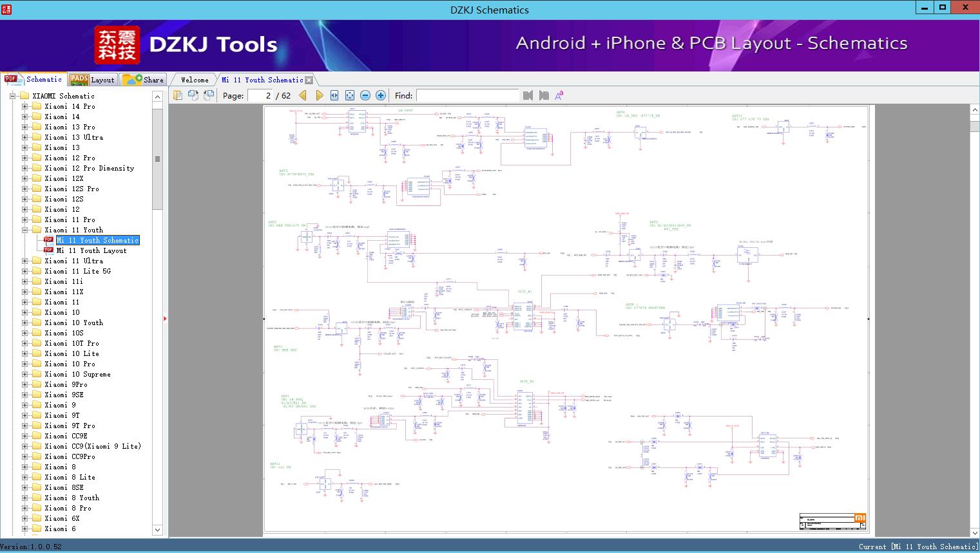Zoom out with minus icon
The width and height of the screenshot is (980, 553).
(x=365, y=95)
